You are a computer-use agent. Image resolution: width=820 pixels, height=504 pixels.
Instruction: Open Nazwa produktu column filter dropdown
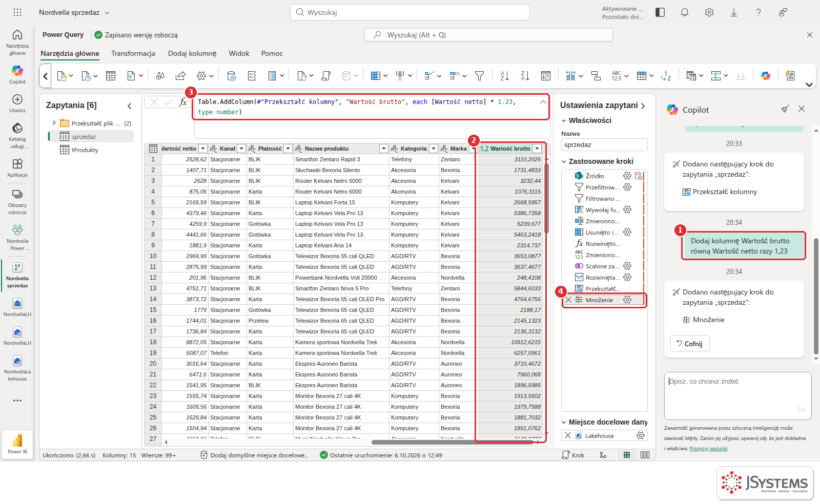point(383,149)
